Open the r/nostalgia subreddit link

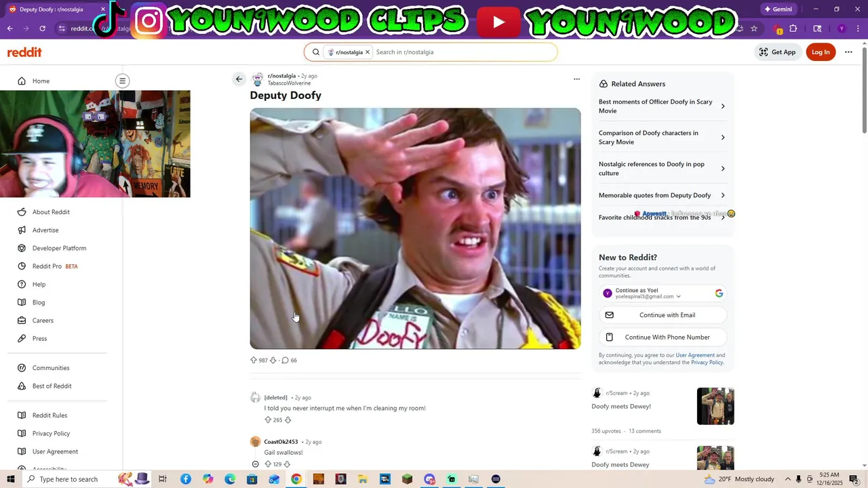tap(281, 76)
